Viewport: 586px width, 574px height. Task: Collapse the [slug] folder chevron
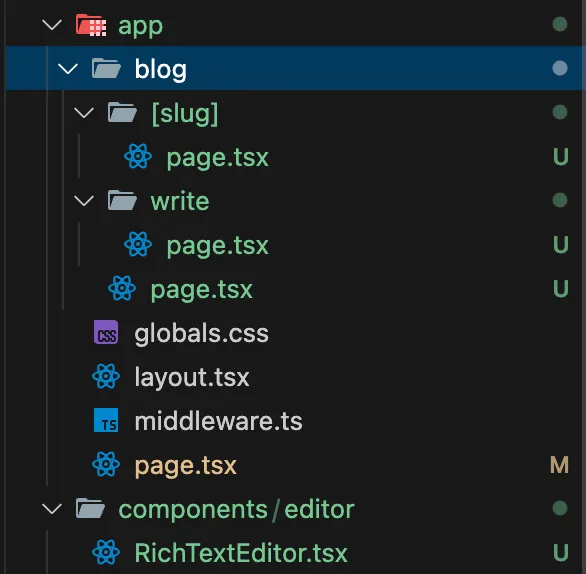click(x=84, y=112)
